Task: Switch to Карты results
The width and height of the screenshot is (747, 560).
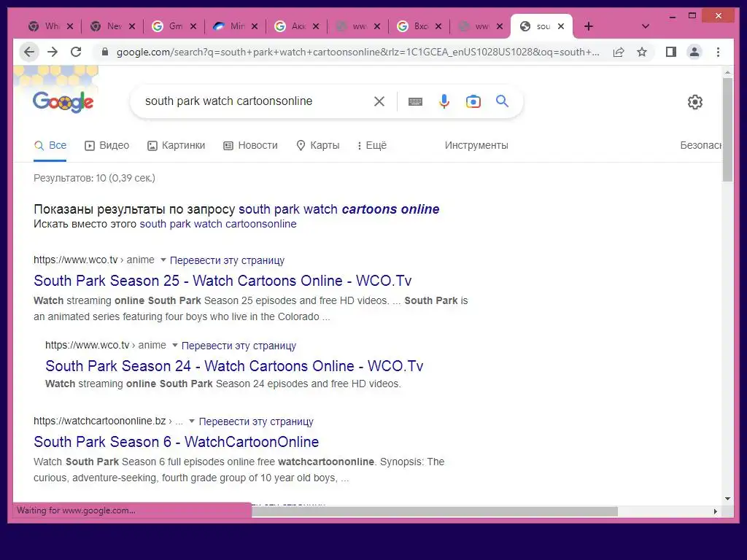Action: (318, 146)
